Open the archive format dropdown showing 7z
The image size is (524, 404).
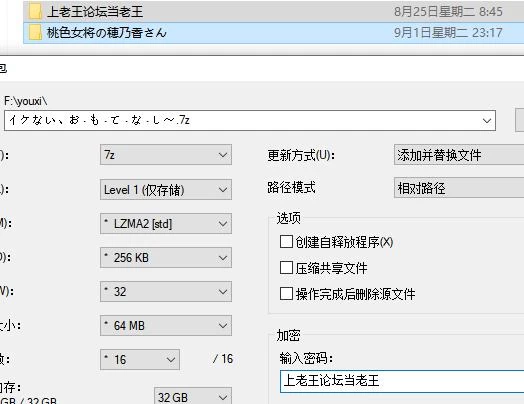166,155
